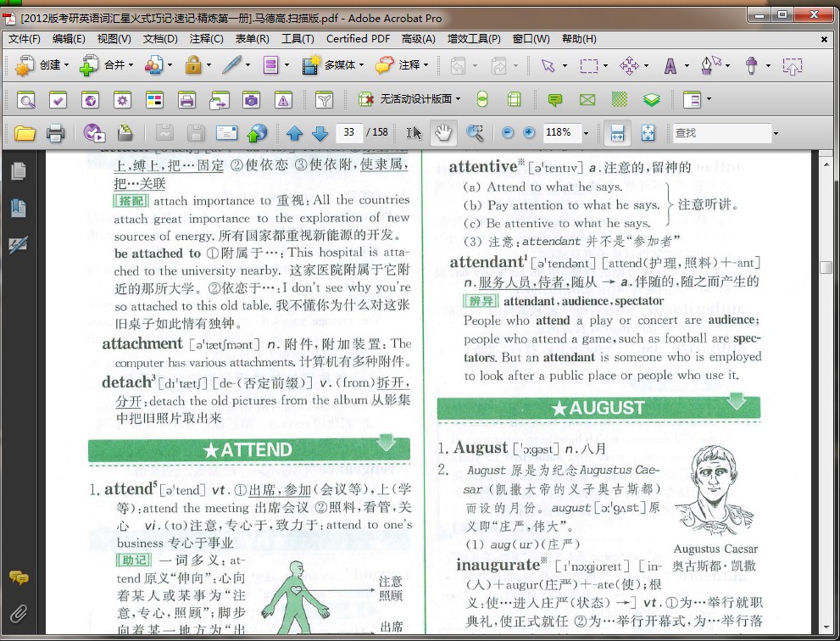
Task: Open the Bookmarks panel in the sidebar
Action: (x=18, y=208)
